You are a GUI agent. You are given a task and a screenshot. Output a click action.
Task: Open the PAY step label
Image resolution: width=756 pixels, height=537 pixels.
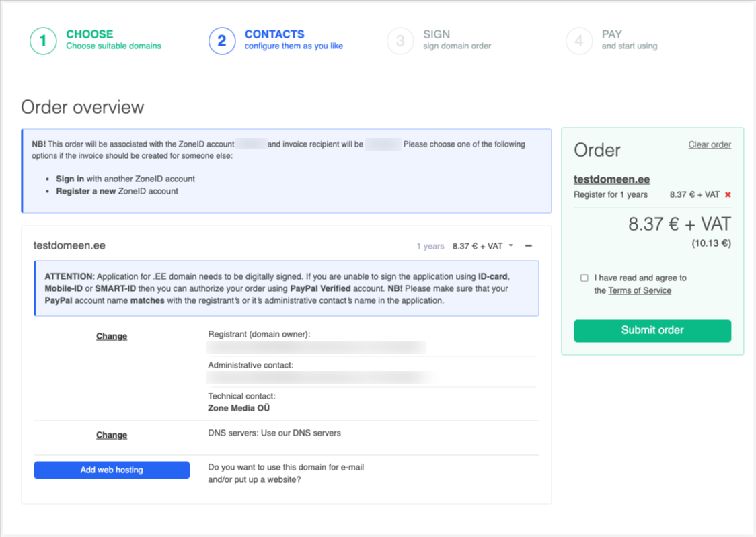click(612, 34)
